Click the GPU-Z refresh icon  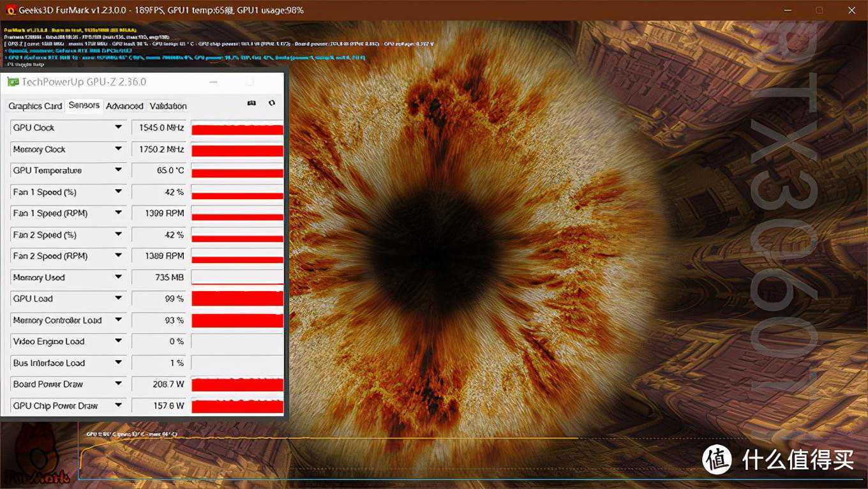click(x=272, y=103)
